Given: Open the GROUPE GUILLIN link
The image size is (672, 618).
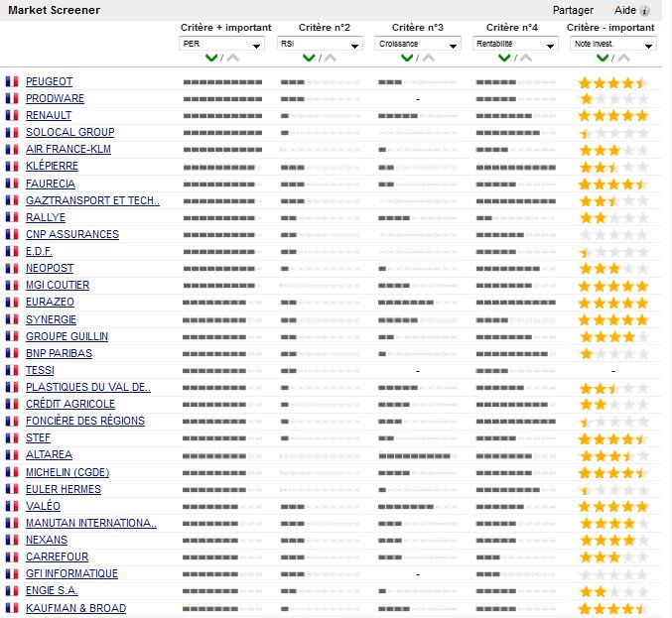Looking at the screenshot, I should [x=67, y=336].
